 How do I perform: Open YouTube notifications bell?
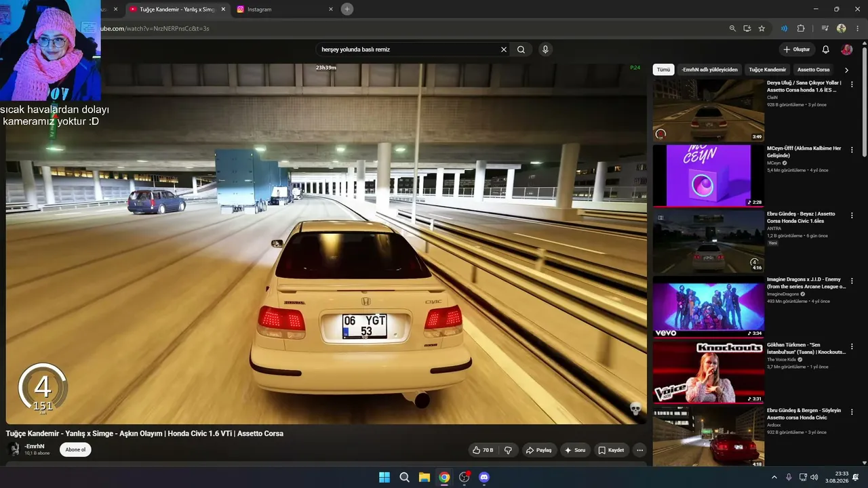coord(825,49)
